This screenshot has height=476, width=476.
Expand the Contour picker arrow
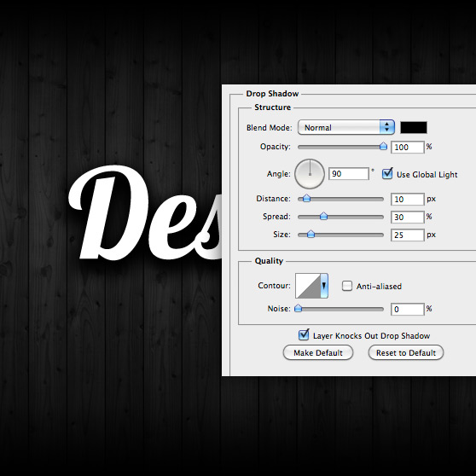[x=324, y=286]
